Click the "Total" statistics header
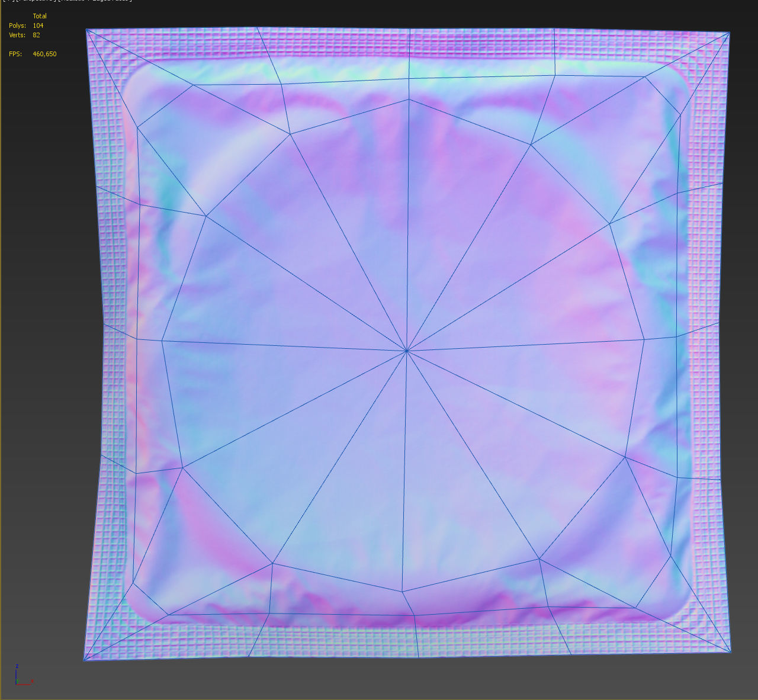The height and width of the screenshot is (700, 758). click(40, 16)
